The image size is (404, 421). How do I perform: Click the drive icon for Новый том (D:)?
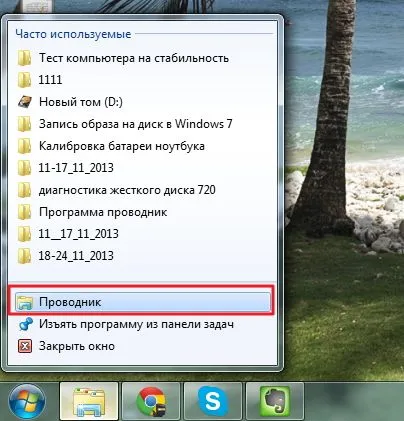click(25, 102)
